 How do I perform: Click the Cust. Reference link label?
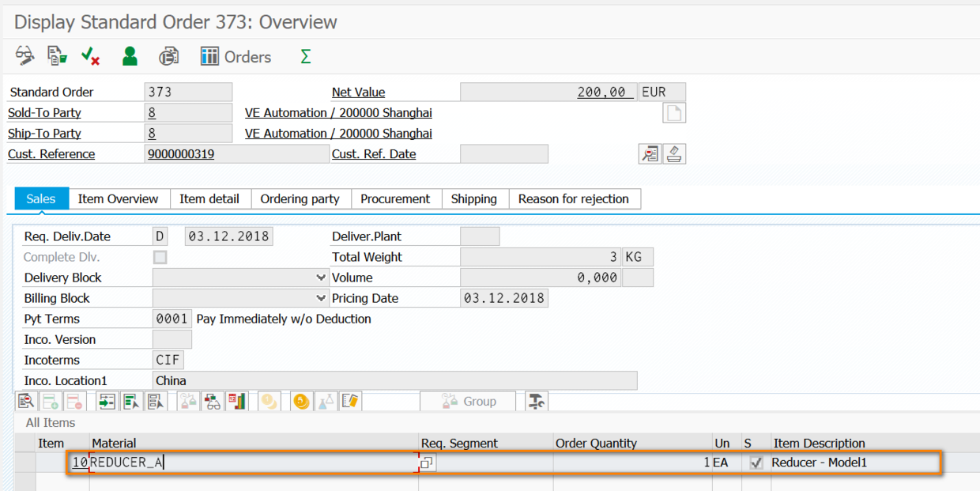51,154
